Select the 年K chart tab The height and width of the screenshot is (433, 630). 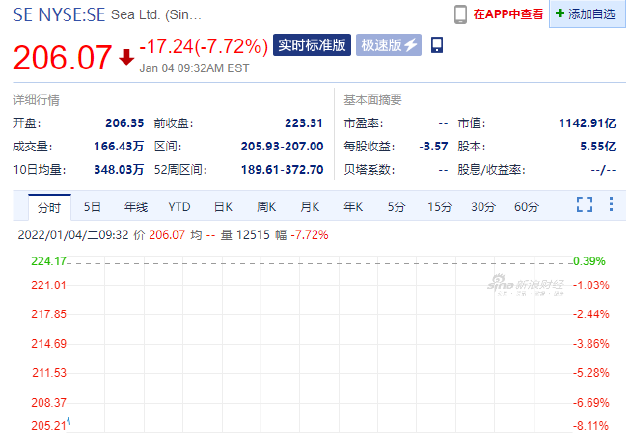[353, 207]
